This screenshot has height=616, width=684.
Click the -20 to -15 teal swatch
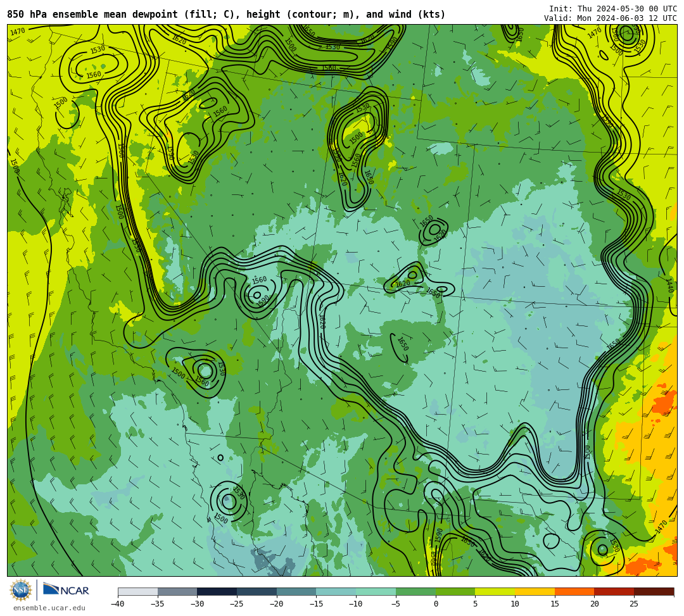(x=296, y=591)
